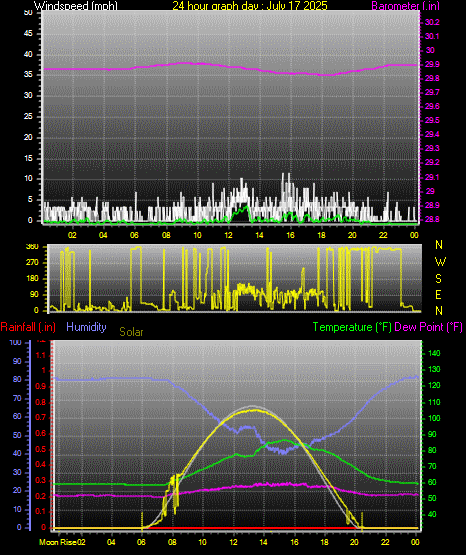Image resolution: width=466 pixels, height=555 pixels.
Task: Click the W wind direction label
Action: pyautogui.click(x=440, y=262)
